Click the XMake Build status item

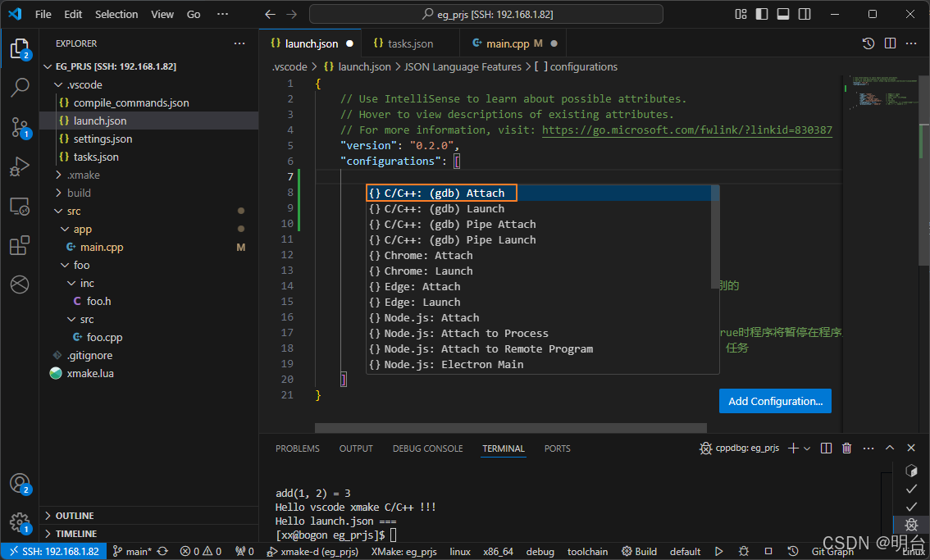[639, 552]
